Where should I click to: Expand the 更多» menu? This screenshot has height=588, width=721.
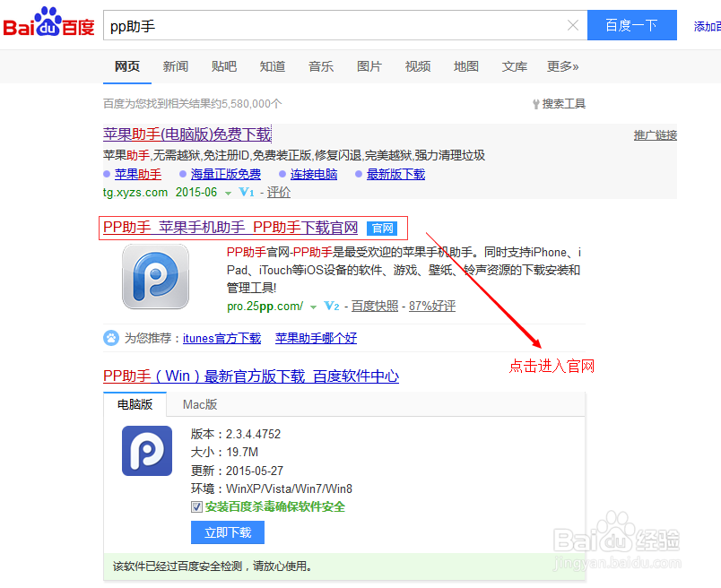(x=562, y=66)
